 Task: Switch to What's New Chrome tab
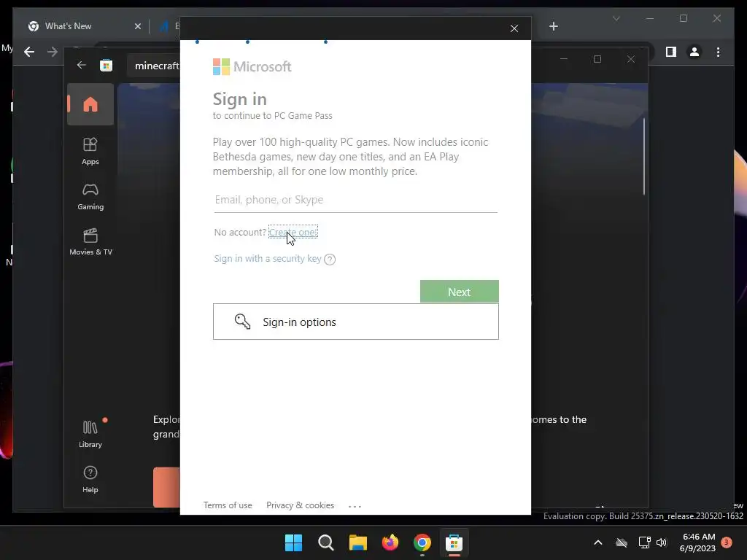[x=68, y=26]
